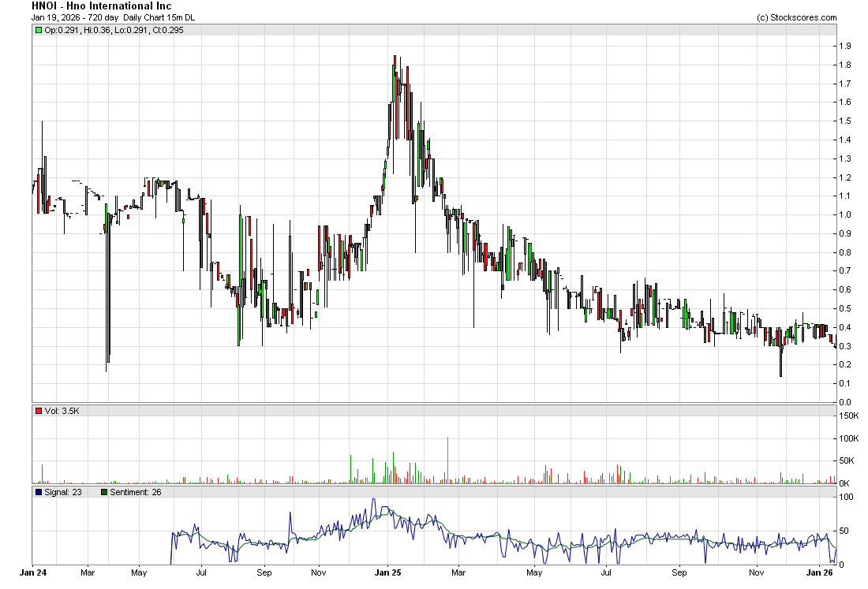
Task: Click the 0.0 price axis label
Action: pyautogui.click(x=844, y=402)
